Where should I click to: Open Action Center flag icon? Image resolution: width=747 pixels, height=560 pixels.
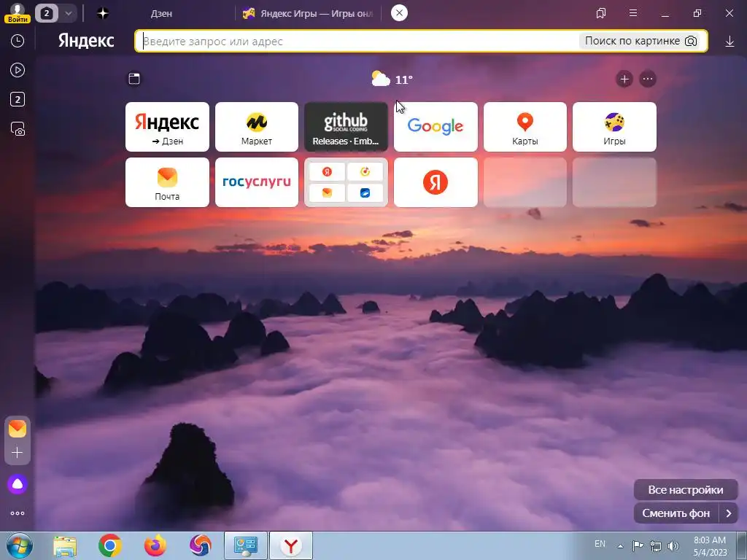[638, 545]
